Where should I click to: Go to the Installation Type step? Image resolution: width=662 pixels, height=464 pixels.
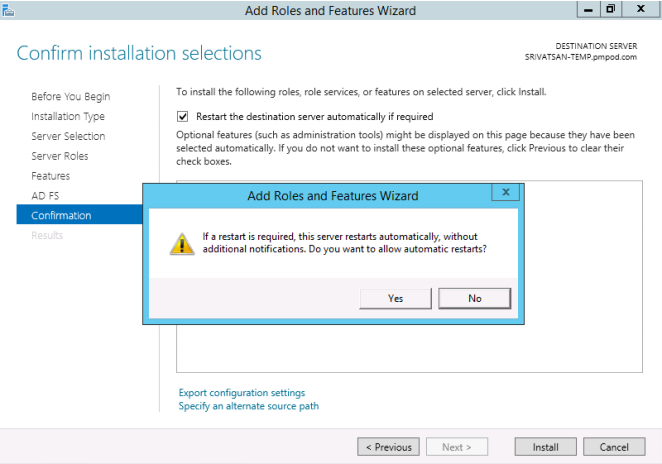(68, 117)
